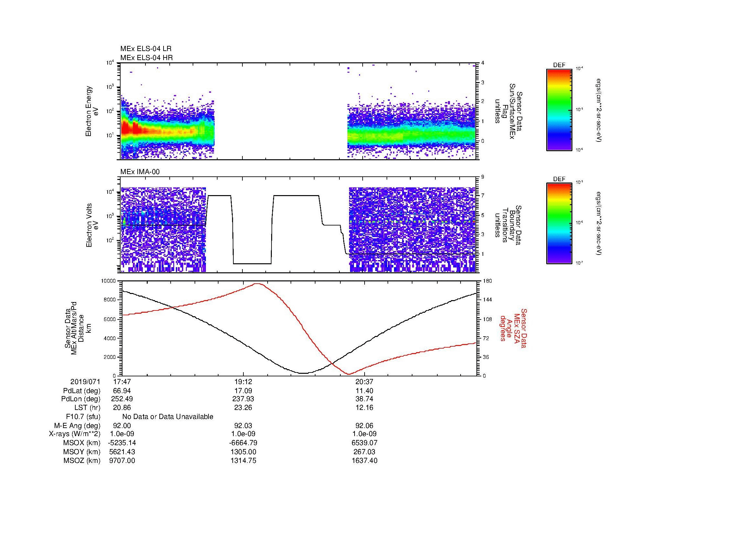756x534 pixels.
Task: Click the LST value '20.86'
Action: (122, 408)
